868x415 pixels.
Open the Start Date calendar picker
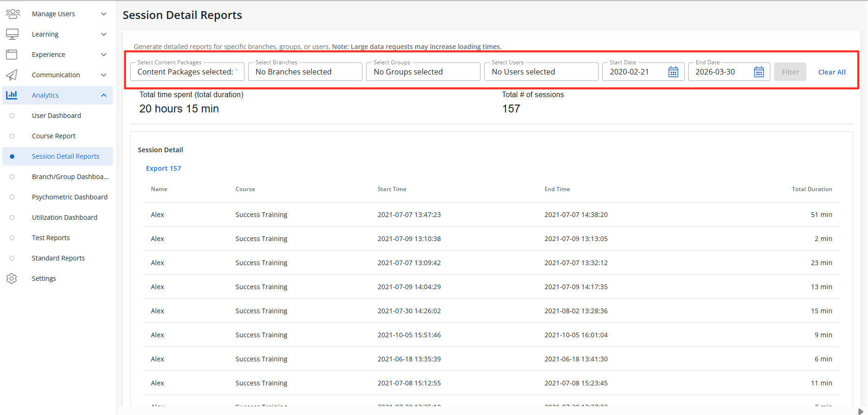[673, 72]
